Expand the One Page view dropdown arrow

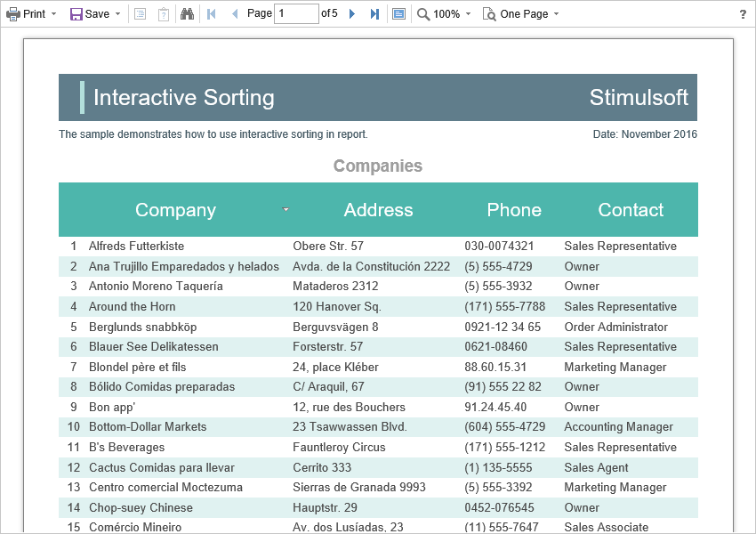click(x=556, y=14)
